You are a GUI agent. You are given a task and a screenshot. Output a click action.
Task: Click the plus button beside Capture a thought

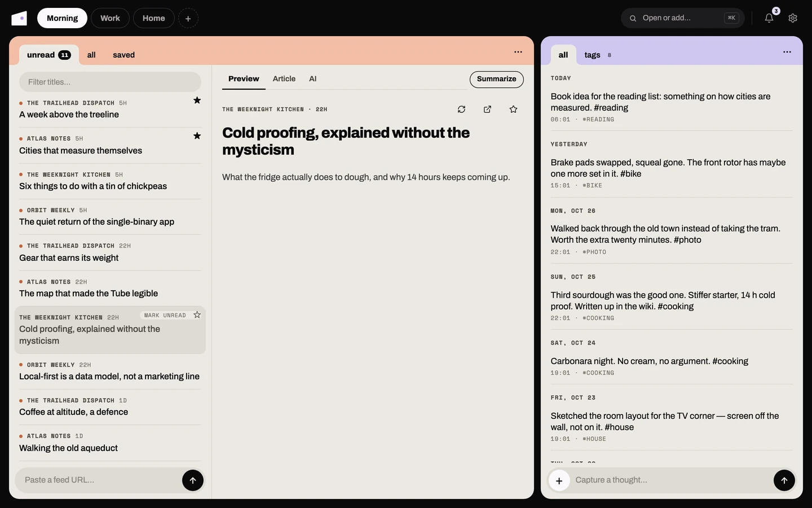[x=559, y=480]
